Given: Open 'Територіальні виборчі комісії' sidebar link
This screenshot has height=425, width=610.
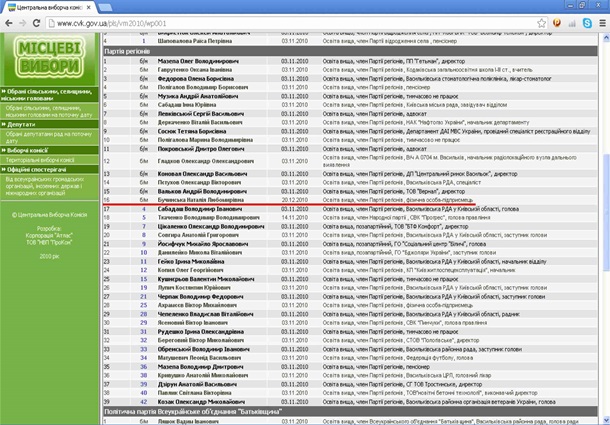Looking at the screenshot, I should [x=43, y=159].
